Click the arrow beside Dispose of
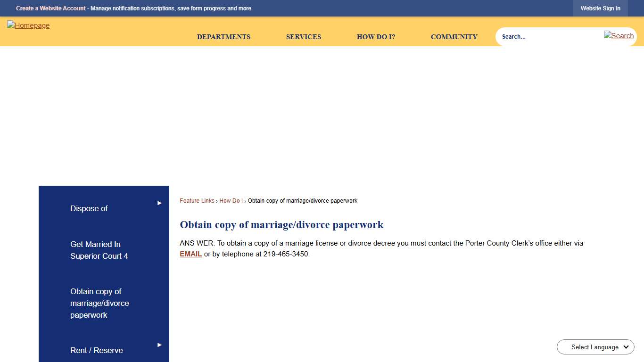Image resolution: width=644 pixels, height=362 pixels. click(x=159, y=203)
